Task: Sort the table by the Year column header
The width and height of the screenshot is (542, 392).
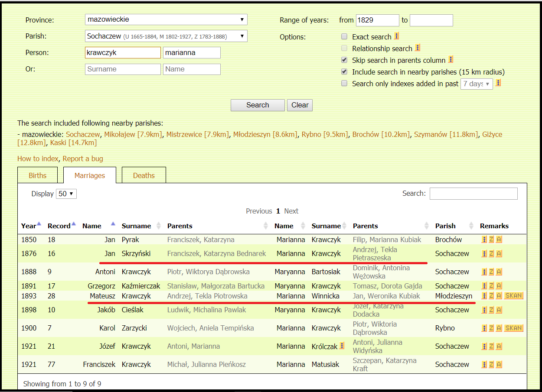Action: pos(29,226)
